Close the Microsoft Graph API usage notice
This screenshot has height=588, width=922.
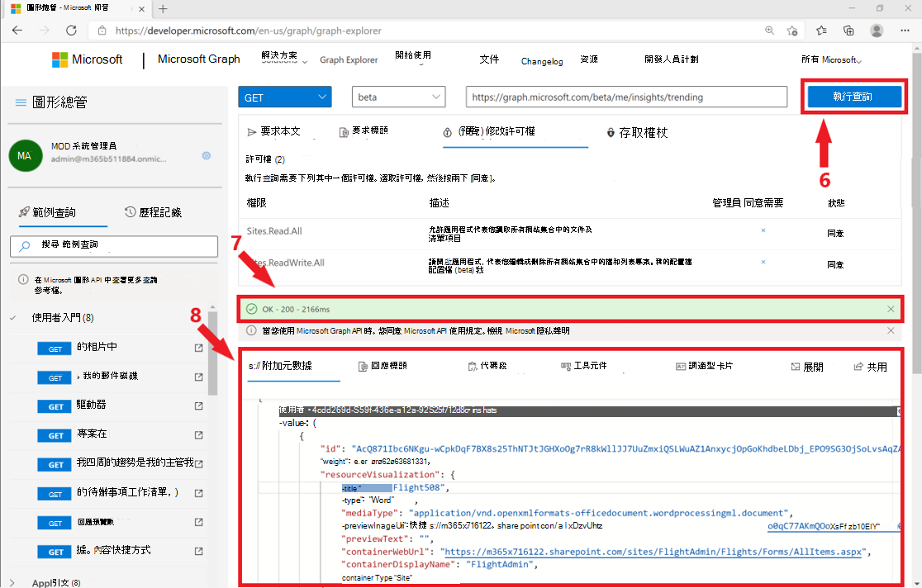coord(891,332)
